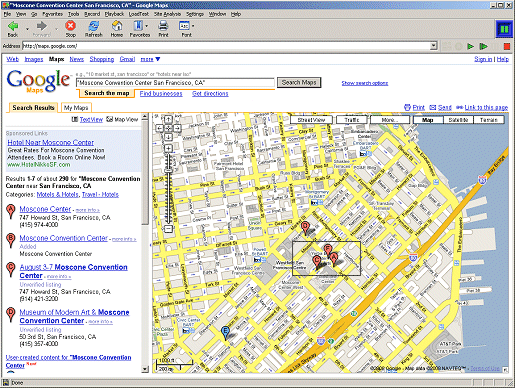515x388 pixels.
Task: Click the Find businesses link
Action: click(161, 94)
